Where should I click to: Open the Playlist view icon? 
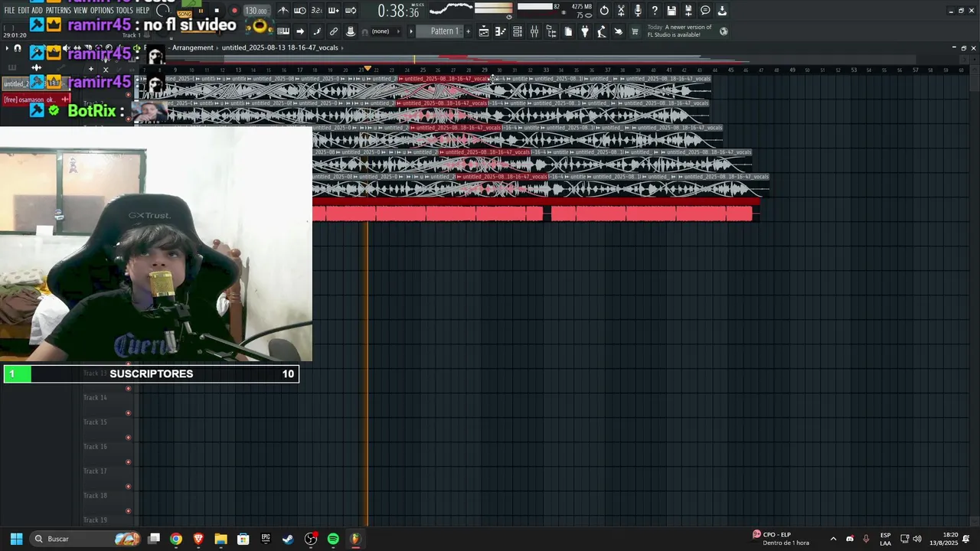click(484, 31)
